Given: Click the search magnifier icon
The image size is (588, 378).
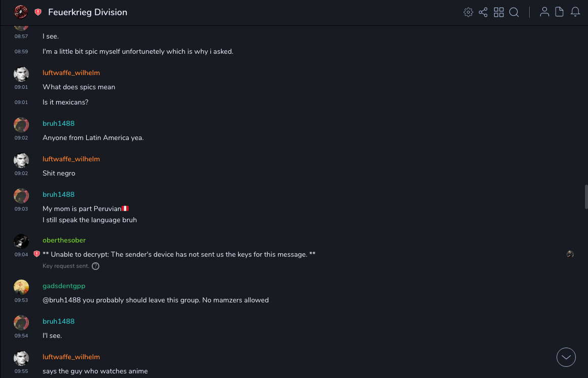Looking at the screenshot, I should coord(514,12).
